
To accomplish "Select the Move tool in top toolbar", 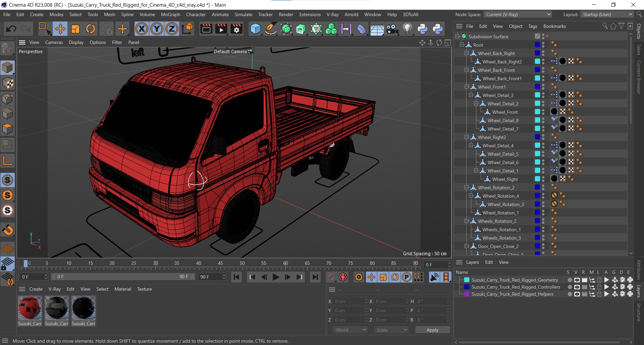I will [x=60, y=29].
